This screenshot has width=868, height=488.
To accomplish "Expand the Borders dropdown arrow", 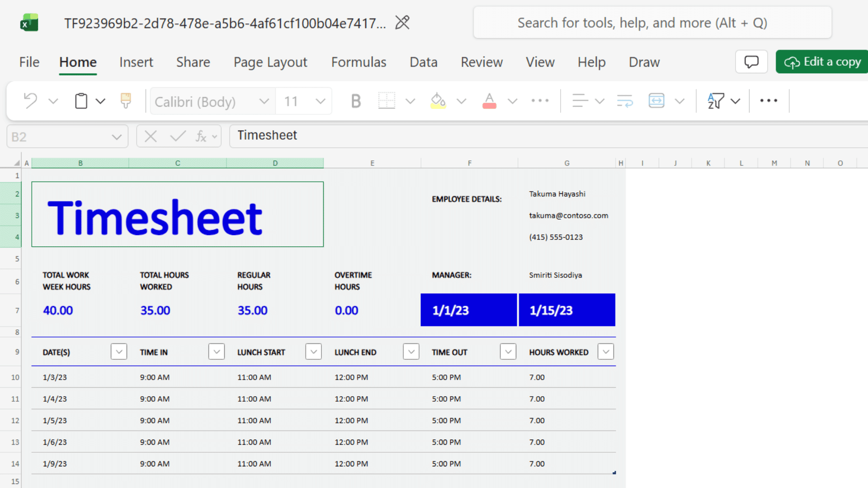I will (410, 101).
